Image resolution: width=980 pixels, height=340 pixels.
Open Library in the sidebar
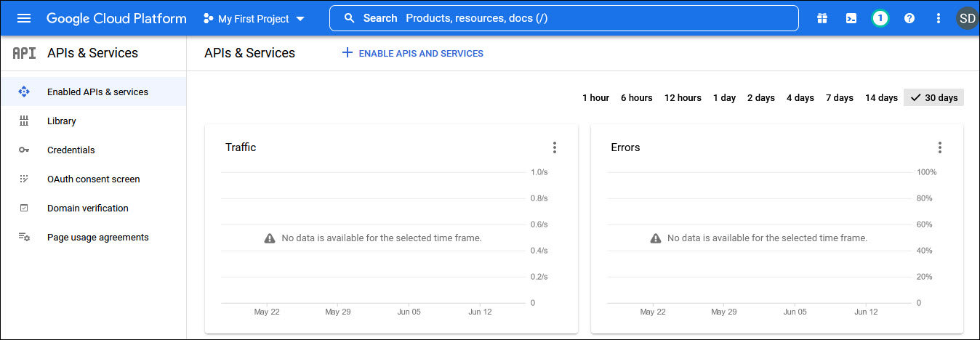[62, 121]
